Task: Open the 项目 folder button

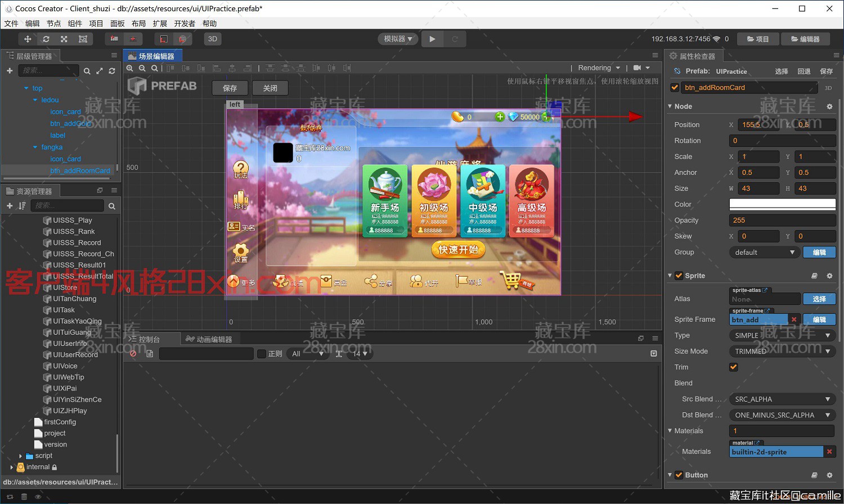Action: pos(758,39)
